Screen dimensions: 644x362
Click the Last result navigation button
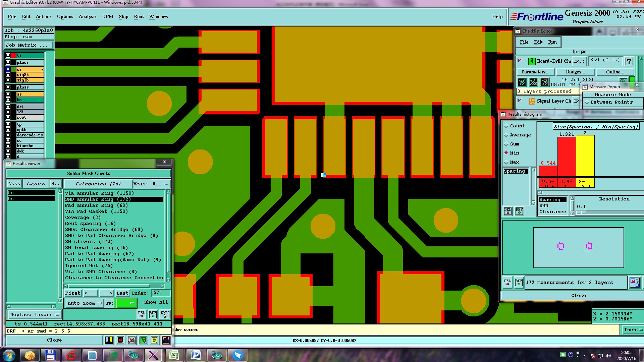click(x=122, y=293)
